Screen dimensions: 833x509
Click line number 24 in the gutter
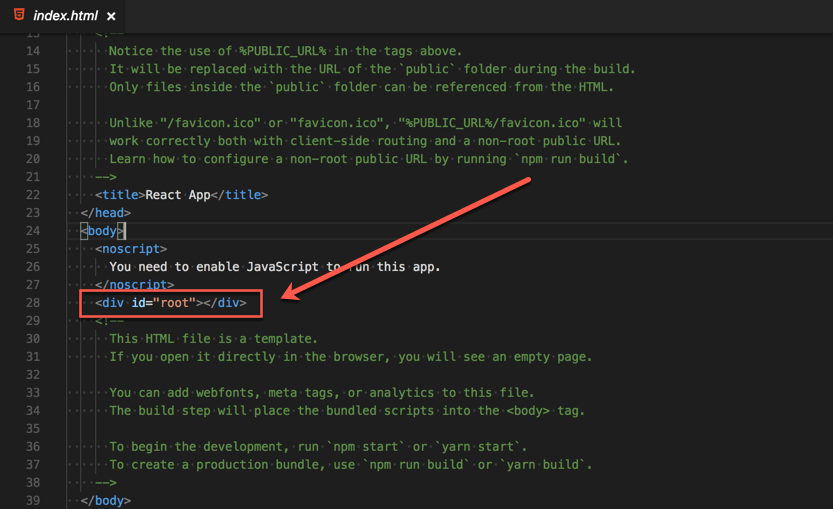(x=31, y=231)
